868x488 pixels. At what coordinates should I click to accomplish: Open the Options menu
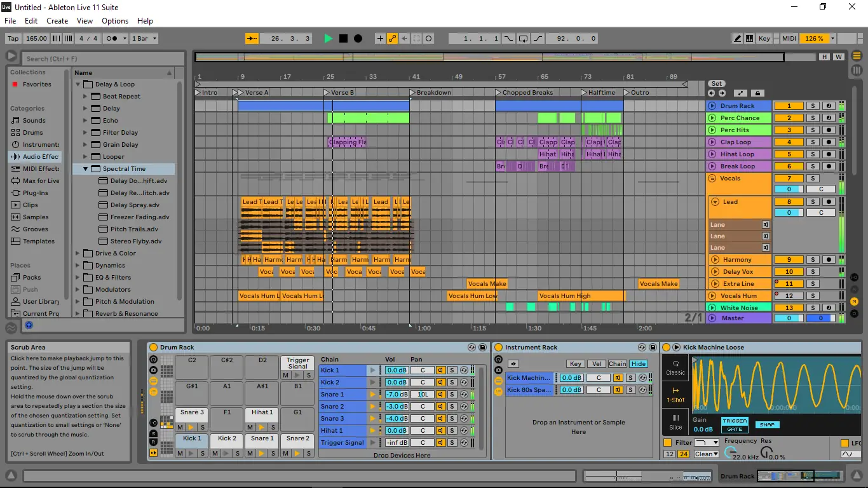click(115, 21)
